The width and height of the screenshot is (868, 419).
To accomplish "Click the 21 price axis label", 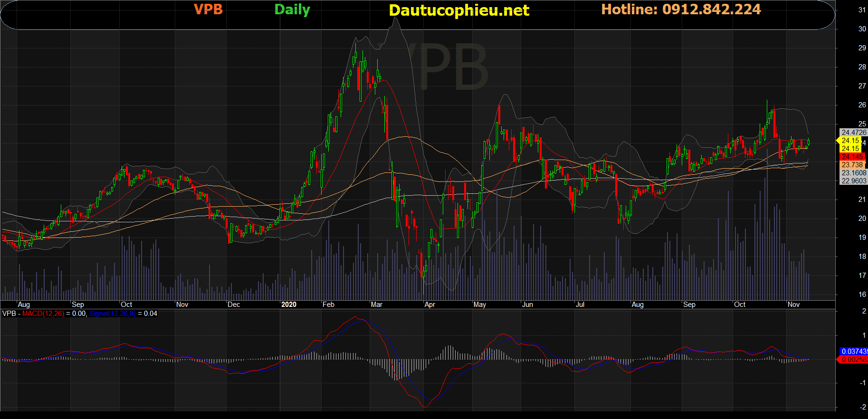I will pos(862,200).
